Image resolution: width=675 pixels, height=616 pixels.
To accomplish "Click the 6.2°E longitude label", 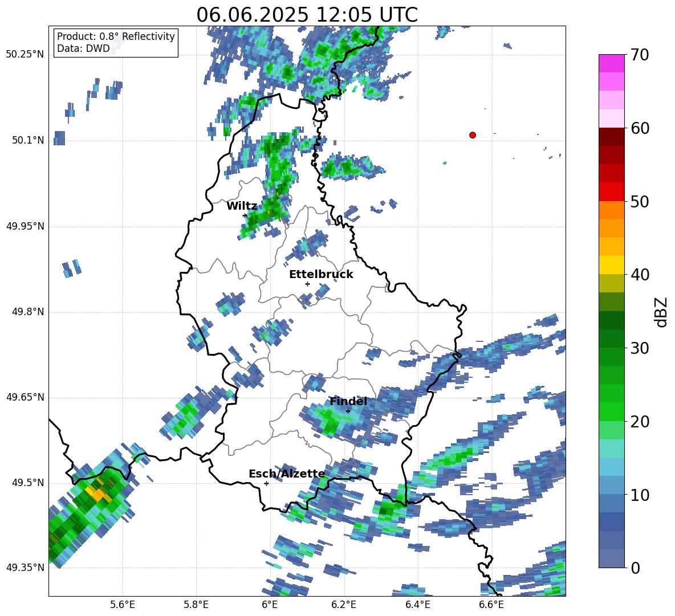I will pos(344,605).
